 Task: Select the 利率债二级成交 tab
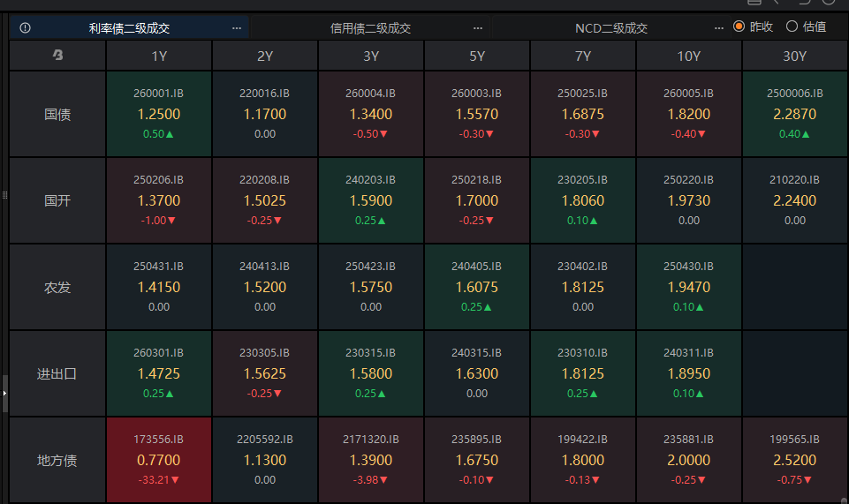click(x=129, y=28)
